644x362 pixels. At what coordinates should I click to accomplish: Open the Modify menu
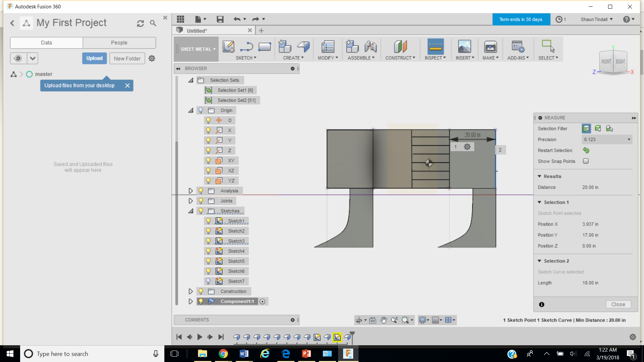(327, 58)
